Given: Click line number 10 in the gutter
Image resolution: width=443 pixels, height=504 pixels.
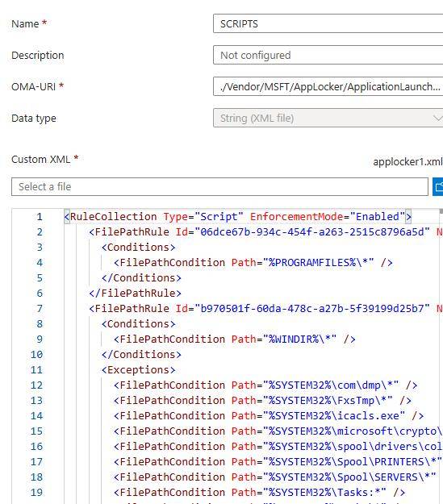Looking at the screenshot, I should coord(36,355).
